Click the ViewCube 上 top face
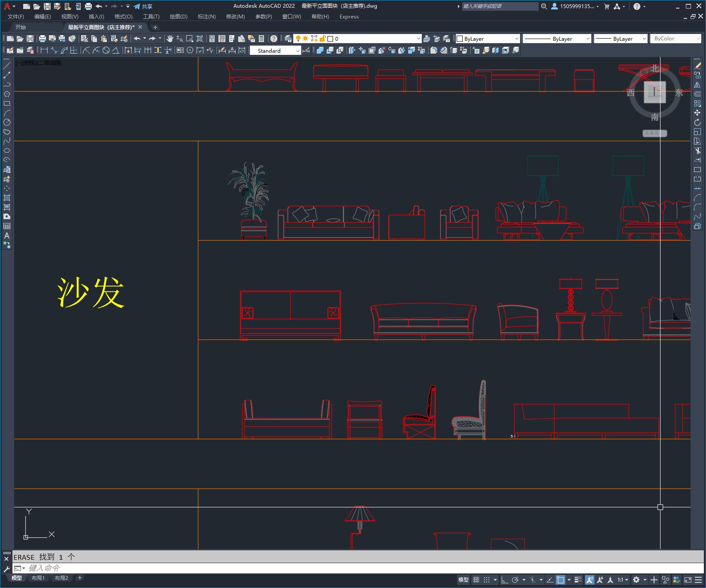The width and height of the screenshot is (706, 588). click(x=654, y=92)
